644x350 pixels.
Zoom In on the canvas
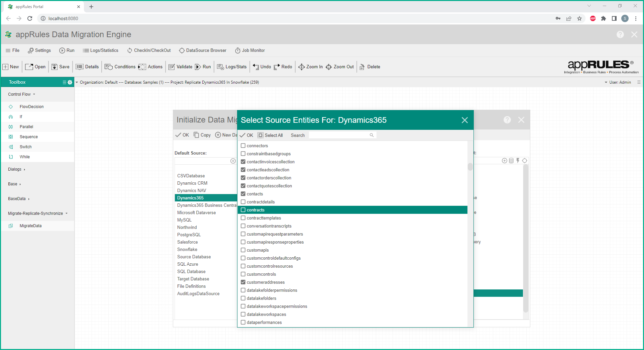point(311,67)
